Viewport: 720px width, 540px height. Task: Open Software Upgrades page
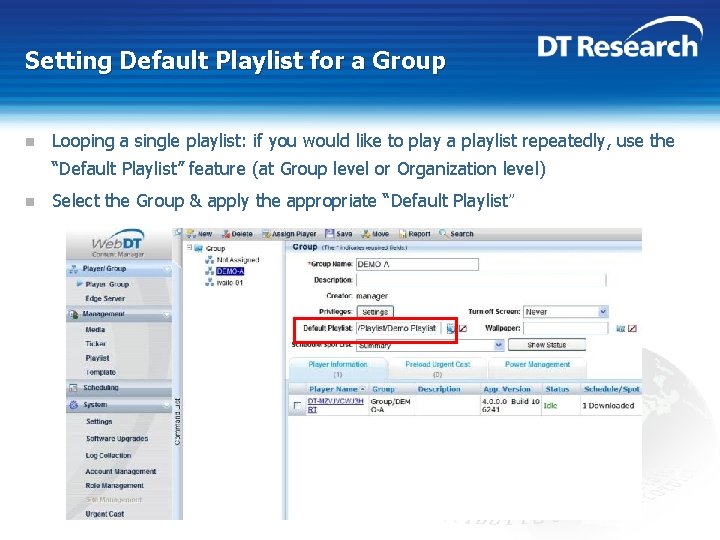coord(117,439)
